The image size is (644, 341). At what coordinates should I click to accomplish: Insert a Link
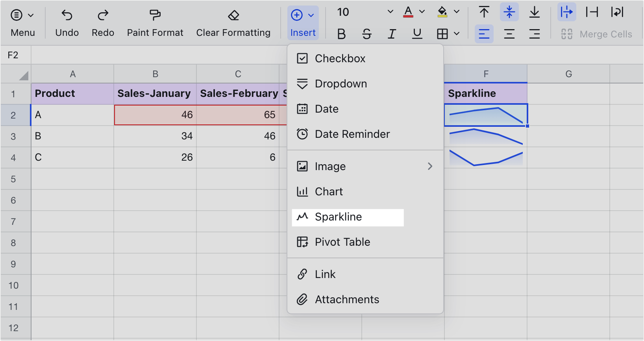[325, 274]
